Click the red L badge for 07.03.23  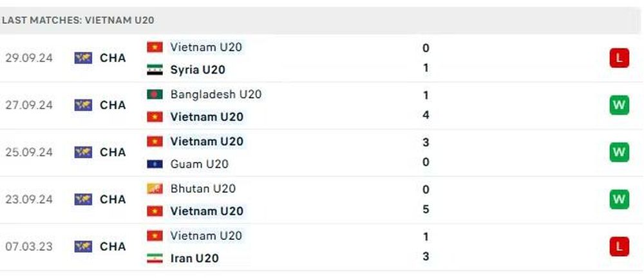pos(620,246)
